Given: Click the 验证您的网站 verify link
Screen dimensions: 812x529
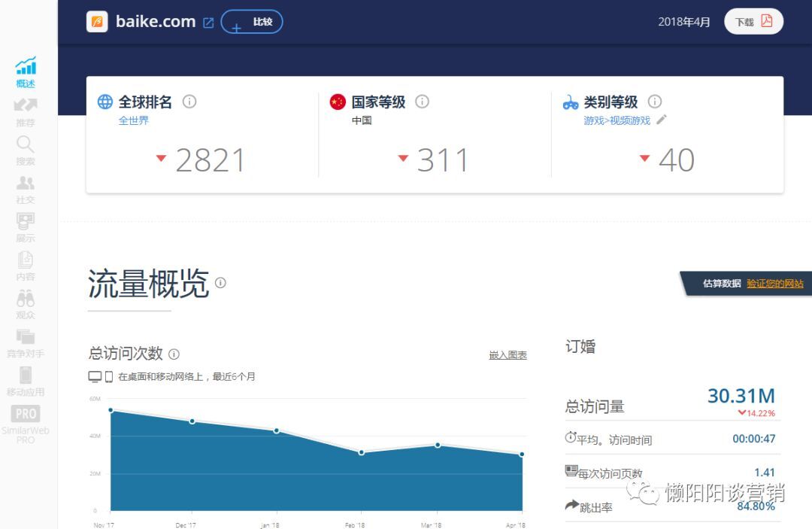Looking at the screenshot, I should coord(774,284).
